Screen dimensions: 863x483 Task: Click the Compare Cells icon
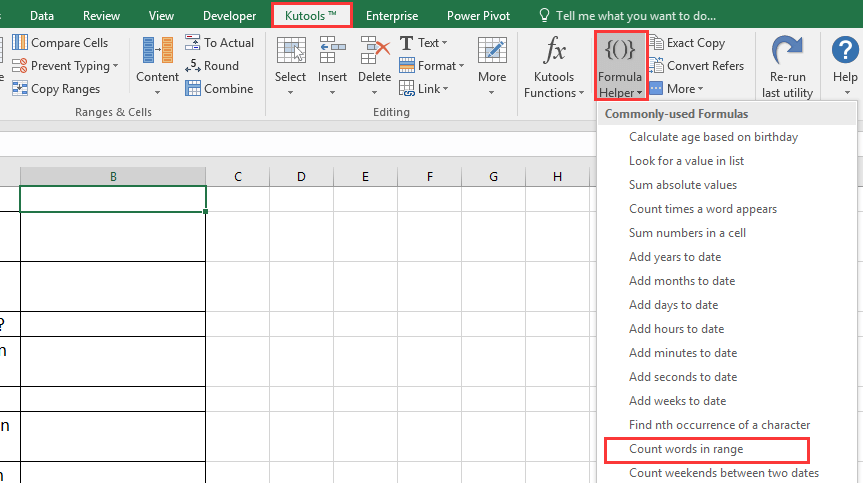click(21, 43)
